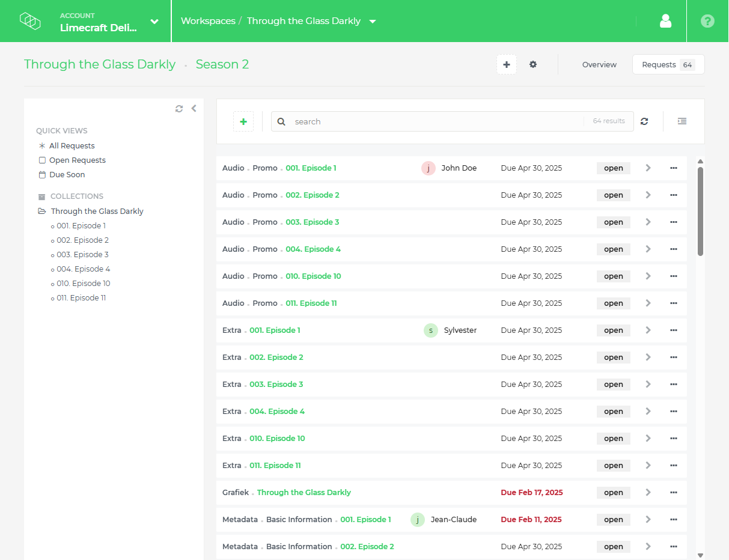729x560 pixels.
Task: Open more options for Audio Promo Episode 4
Action: (674, 249)
